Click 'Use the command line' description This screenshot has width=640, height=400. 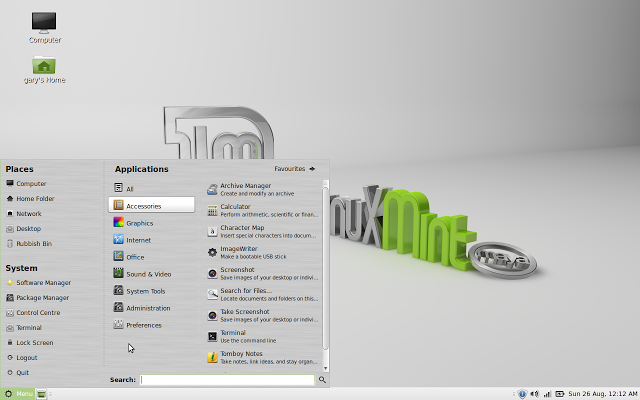(248, 341)
